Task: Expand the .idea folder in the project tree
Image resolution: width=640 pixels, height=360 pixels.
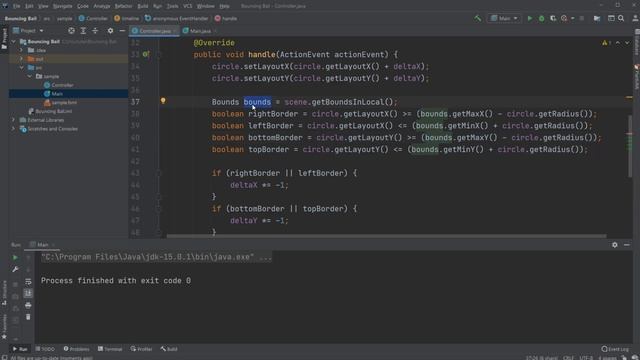Action: point(22,50)
